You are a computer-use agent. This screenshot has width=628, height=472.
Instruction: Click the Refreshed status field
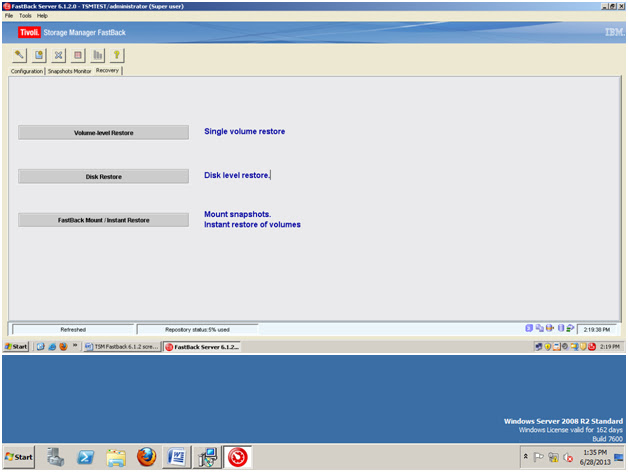pos(73,329)
